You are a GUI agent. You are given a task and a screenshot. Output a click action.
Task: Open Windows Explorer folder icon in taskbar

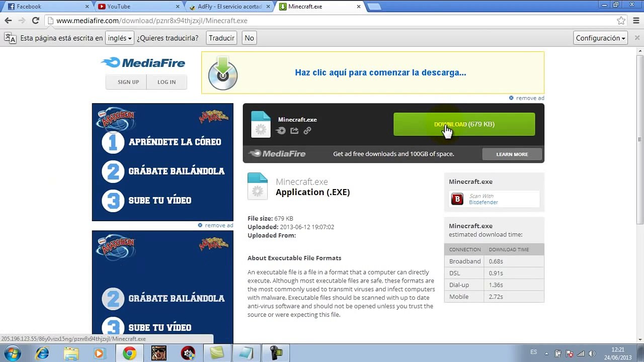pyautogui.click(x=71, y=353)
